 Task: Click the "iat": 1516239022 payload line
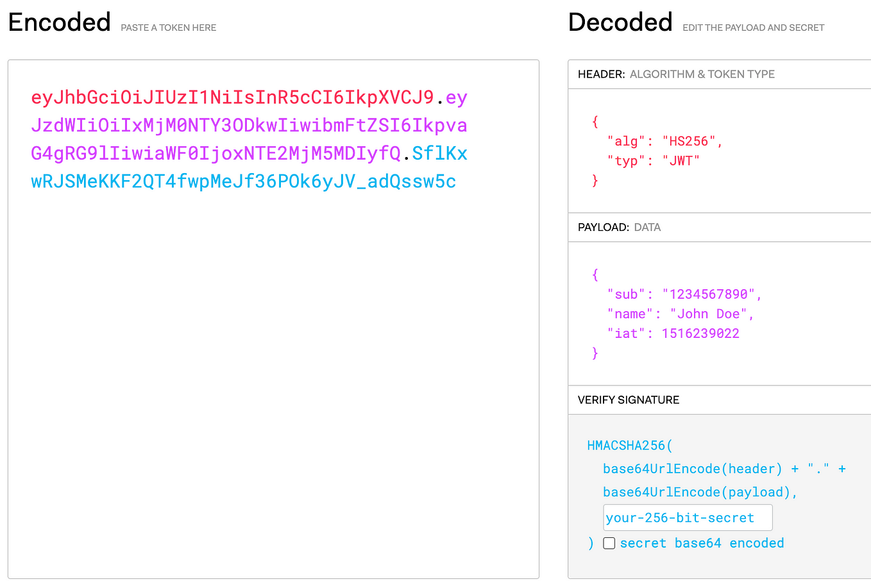673,333
